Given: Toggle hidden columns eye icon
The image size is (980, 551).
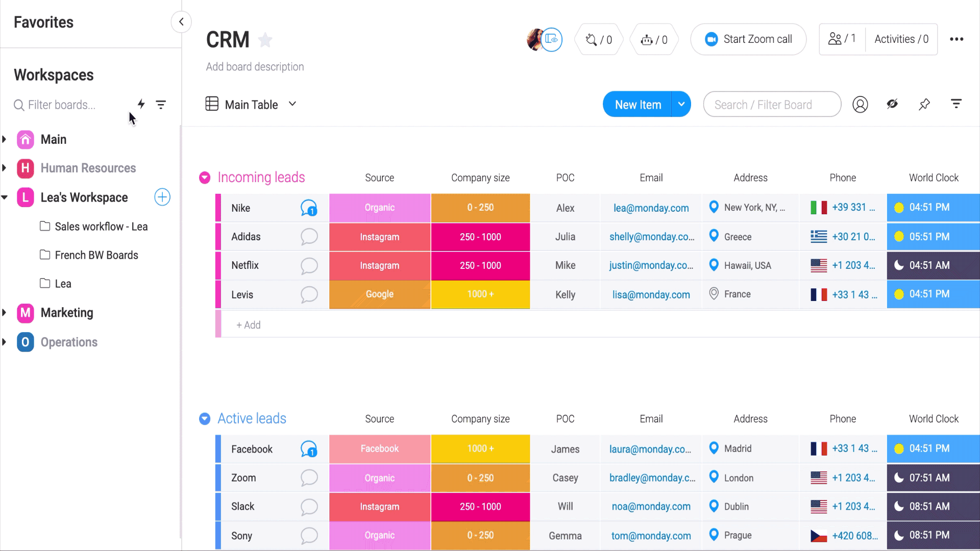Looking at the screenshot, I should pos(892,105).
